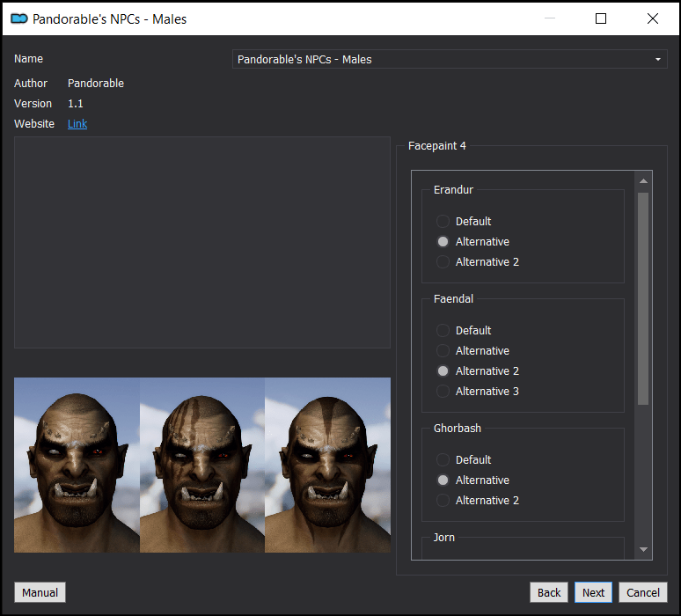Click the Jorn group label

[443, 538]
